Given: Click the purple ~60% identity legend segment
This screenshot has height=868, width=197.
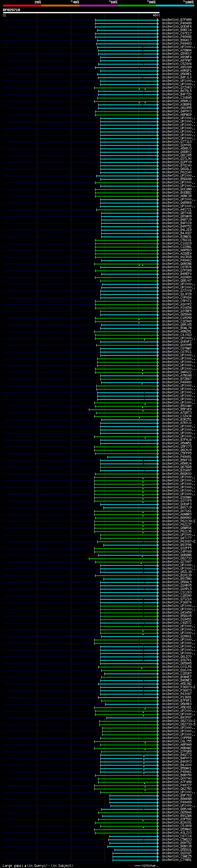Looking at the screenshot, I should tap(98, 6).
